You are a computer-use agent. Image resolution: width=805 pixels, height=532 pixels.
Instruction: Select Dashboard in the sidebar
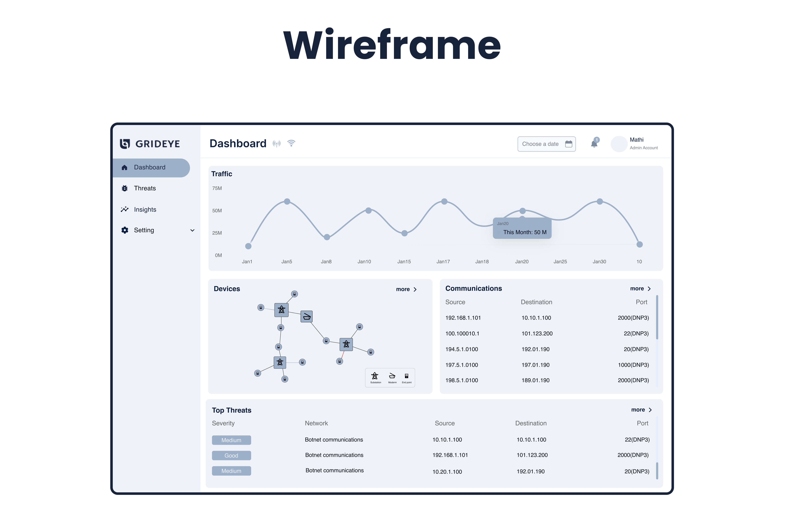pos(150,167)
